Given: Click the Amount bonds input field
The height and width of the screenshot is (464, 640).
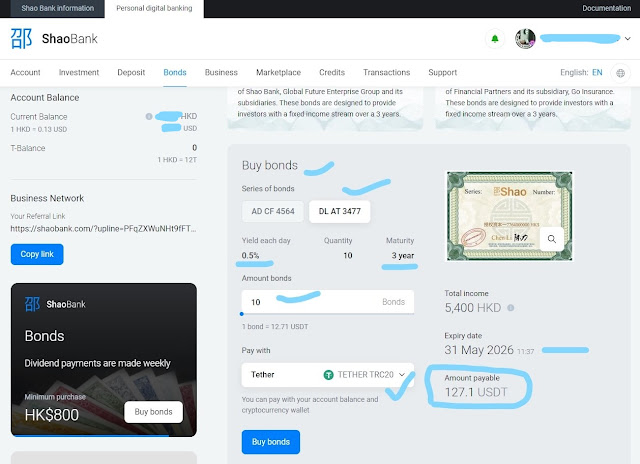Looking at the screenshot, I should pyautogui.click(x=327, y=302).
